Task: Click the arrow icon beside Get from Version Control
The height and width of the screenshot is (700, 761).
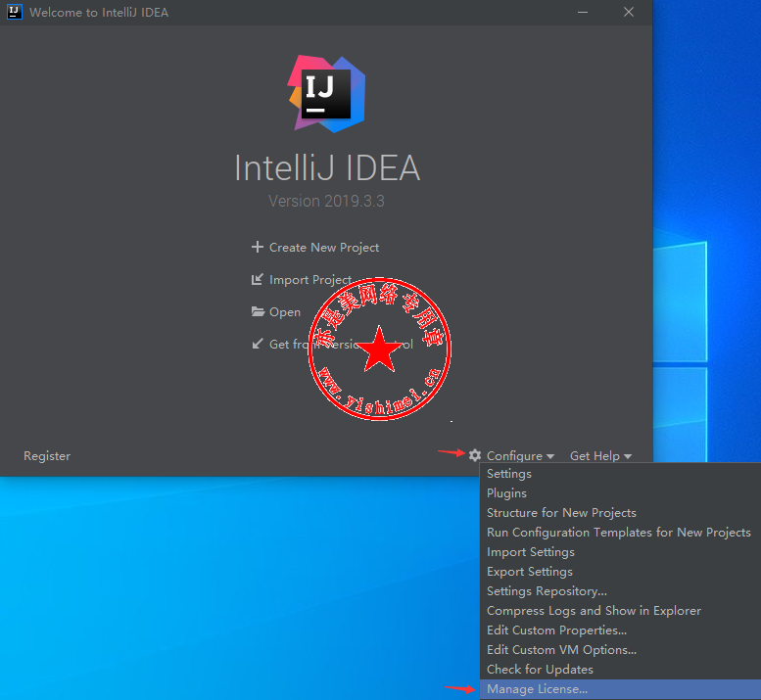Action: pyautogui.click(x=258, y=344)
